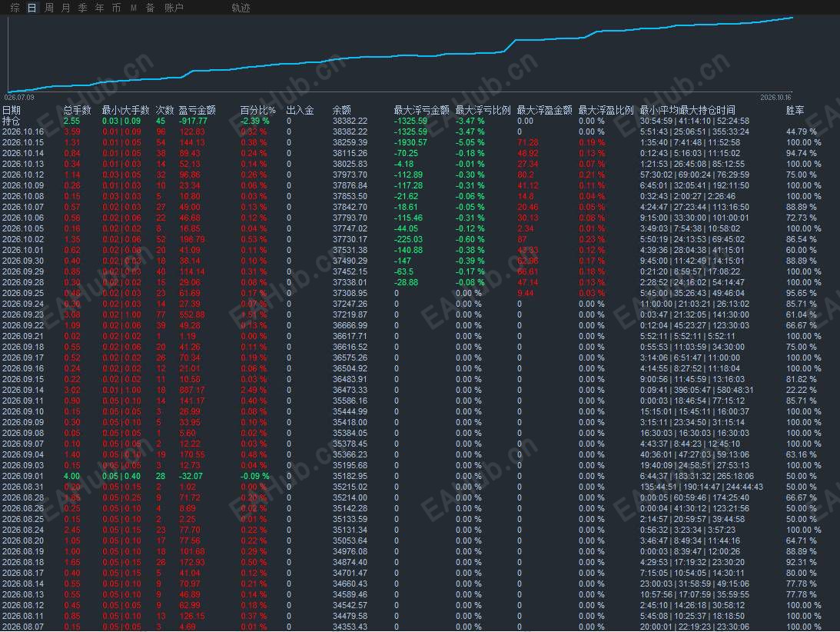
Task: Click the 盈亏金额 column header
Action: [x=198, y=111]
